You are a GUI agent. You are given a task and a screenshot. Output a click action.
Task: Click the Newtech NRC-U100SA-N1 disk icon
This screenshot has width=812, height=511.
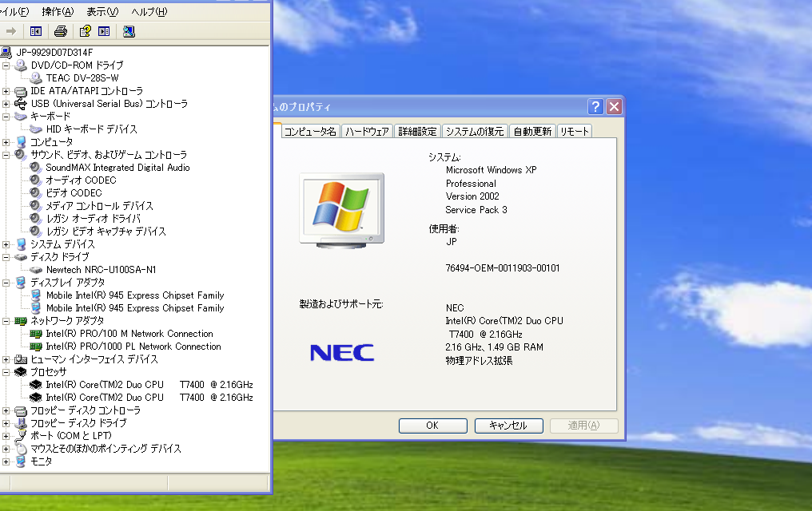point(36,270)
